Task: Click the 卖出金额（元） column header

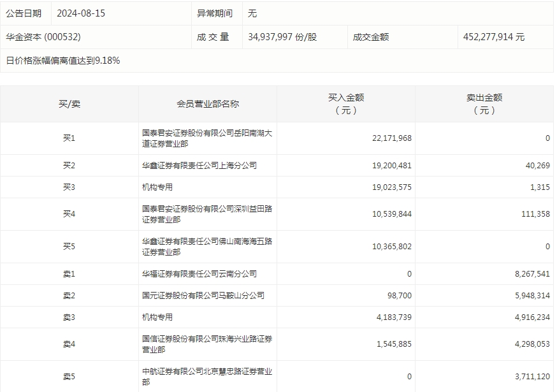Action: coord(484,104)
